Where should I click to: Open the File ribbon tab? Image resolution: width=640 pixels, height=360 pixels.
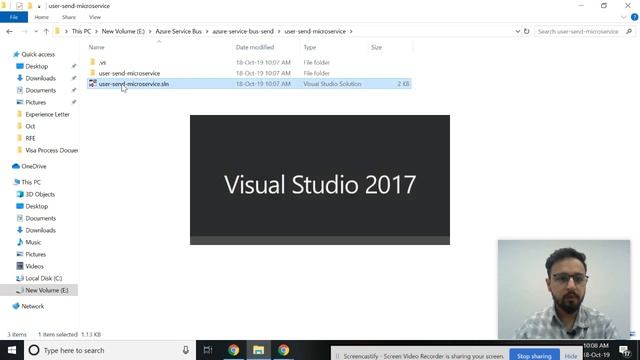[14, 17]
